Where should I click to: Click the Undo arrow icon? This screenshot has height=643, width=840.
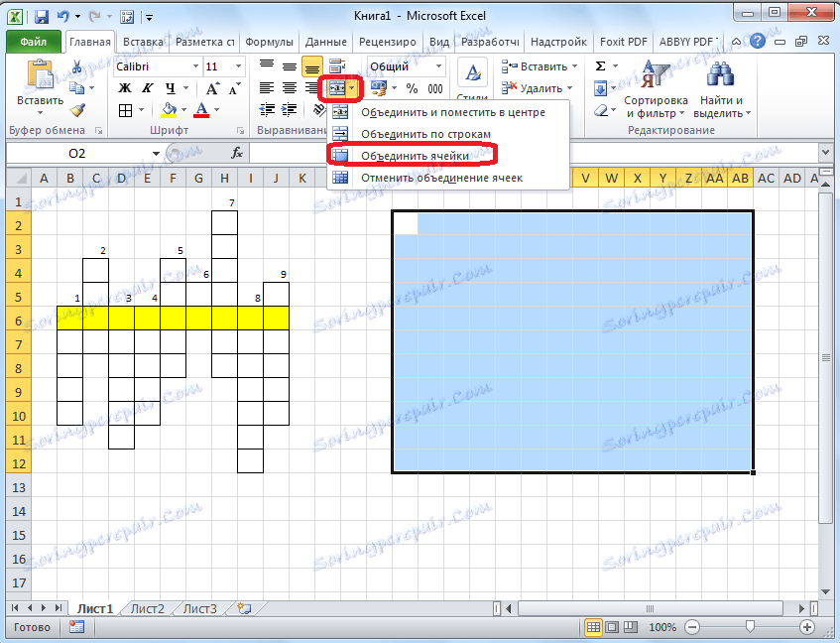pos(63,17)
